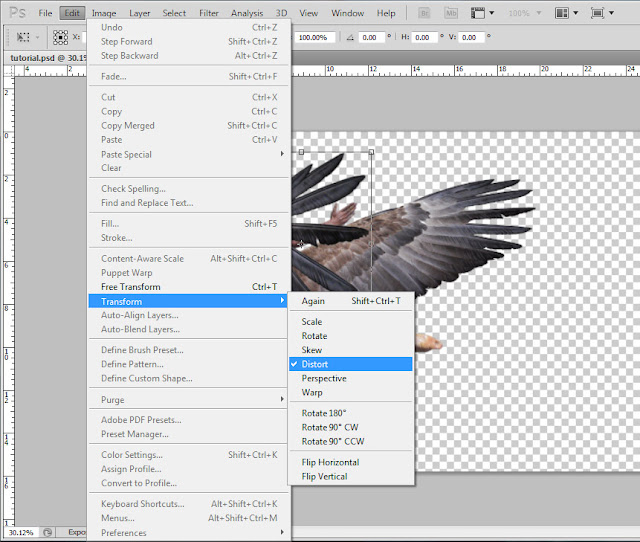Switch to tutorial.psd document tab
The width and height of the screenshot is (640, 542).
click(46, 58)
